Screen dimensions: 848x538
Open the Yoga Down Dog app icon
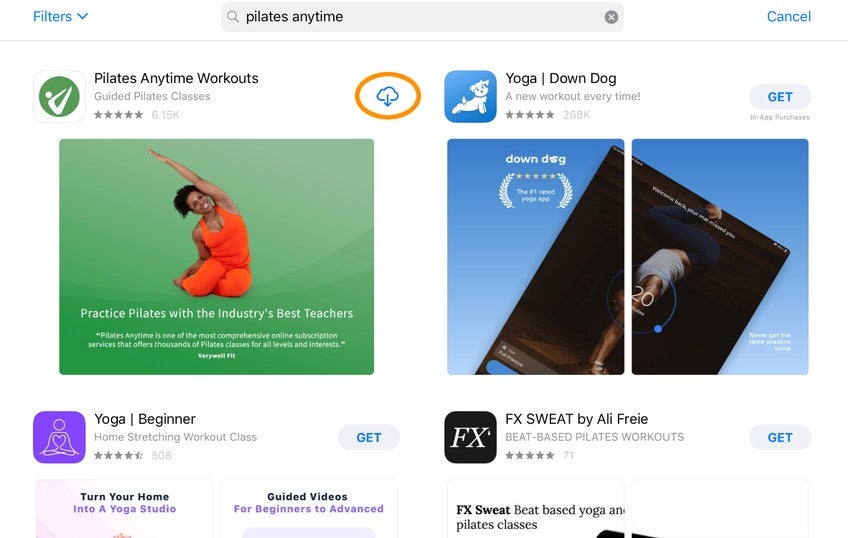pyautogui.click(x=470, y=96)
